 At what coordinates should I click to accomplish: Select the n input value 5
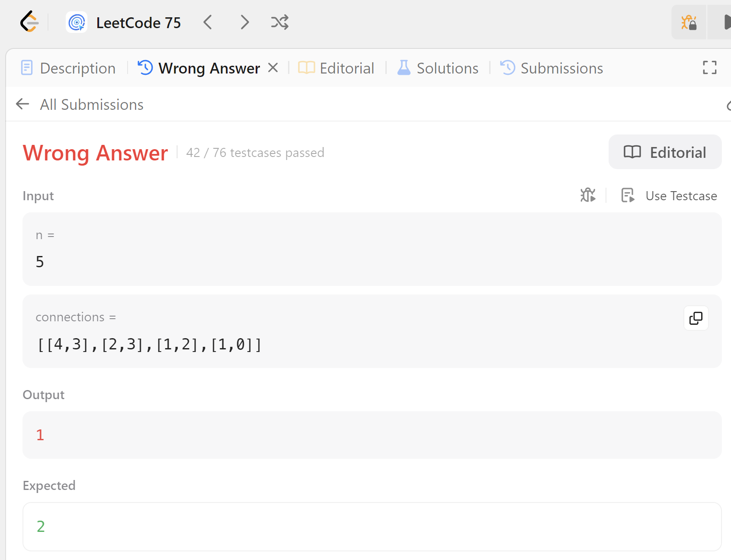40,262
